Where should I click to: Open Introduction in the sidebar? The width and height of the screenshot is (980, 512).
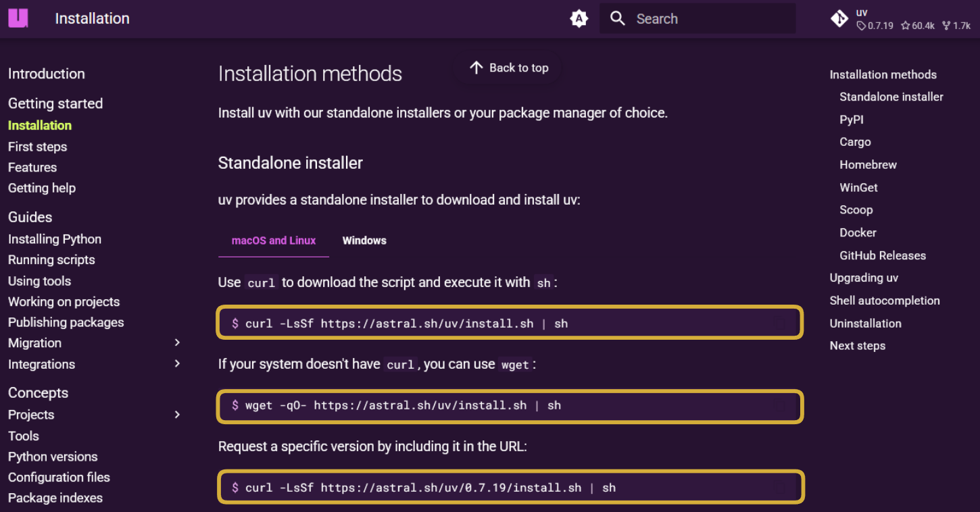tap(47, 74)
